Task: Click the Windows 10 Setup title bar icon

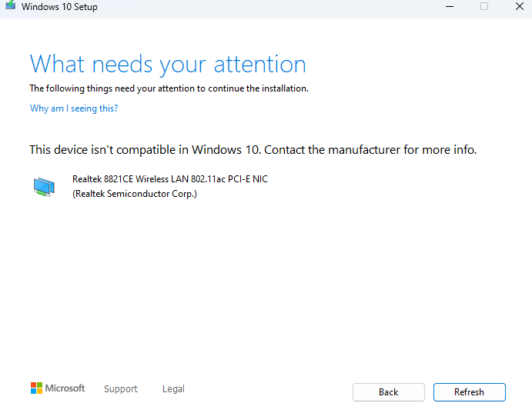Action: coord(11,5)
